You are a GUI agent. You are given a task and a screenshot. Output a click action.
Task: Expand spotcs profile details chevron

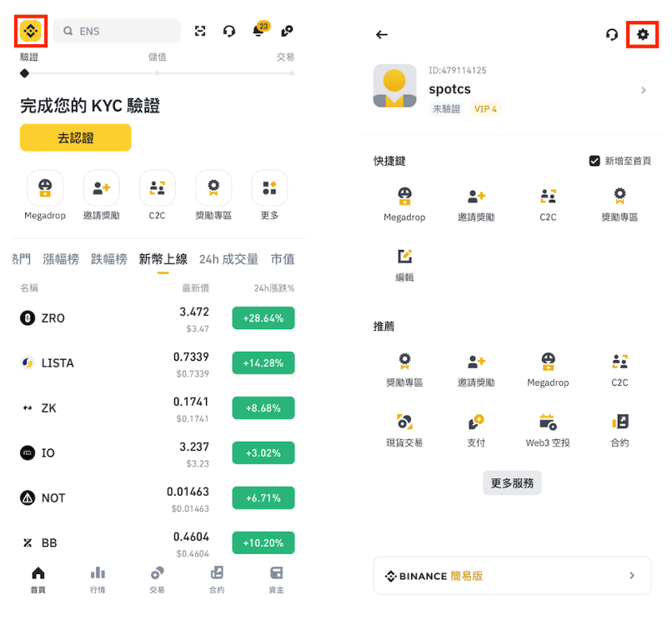click(x=644, y=90)
